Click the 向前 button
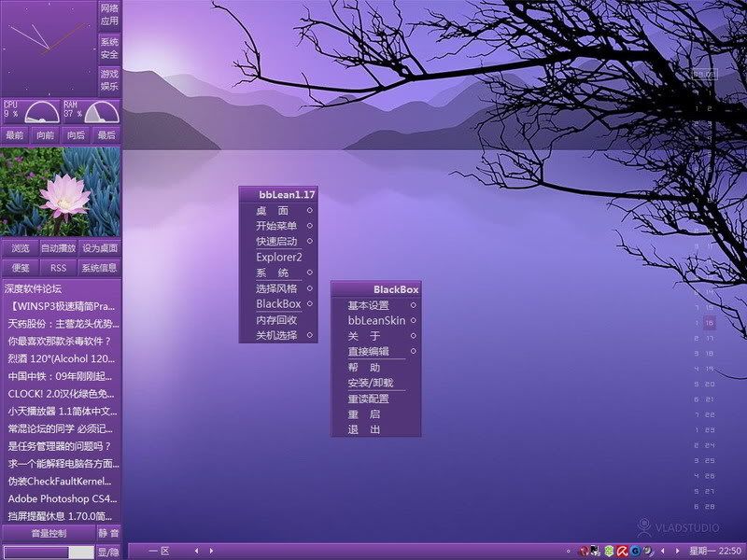This screenshot has height=560, width=747. pyautogui.click(x=45, y=135)
